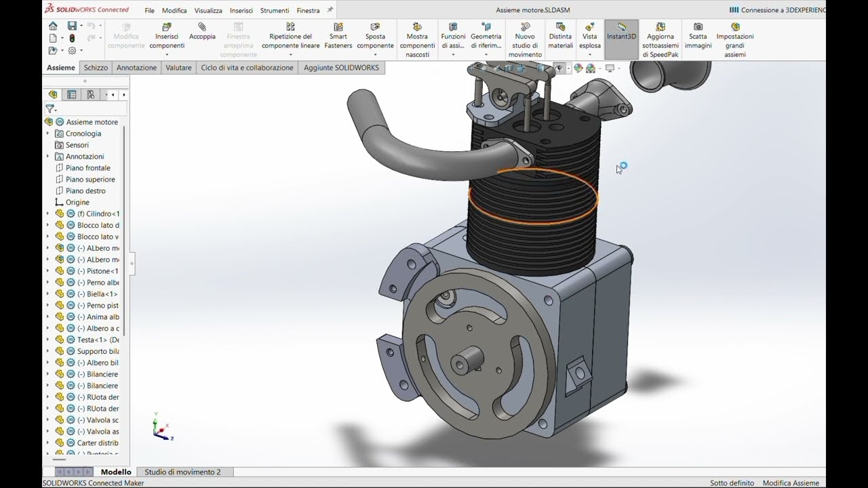Click Connessione a 3DEXPERIENCE link
Image resolution: width=868 pixels, height=488 pixels.
click(778, 10)
